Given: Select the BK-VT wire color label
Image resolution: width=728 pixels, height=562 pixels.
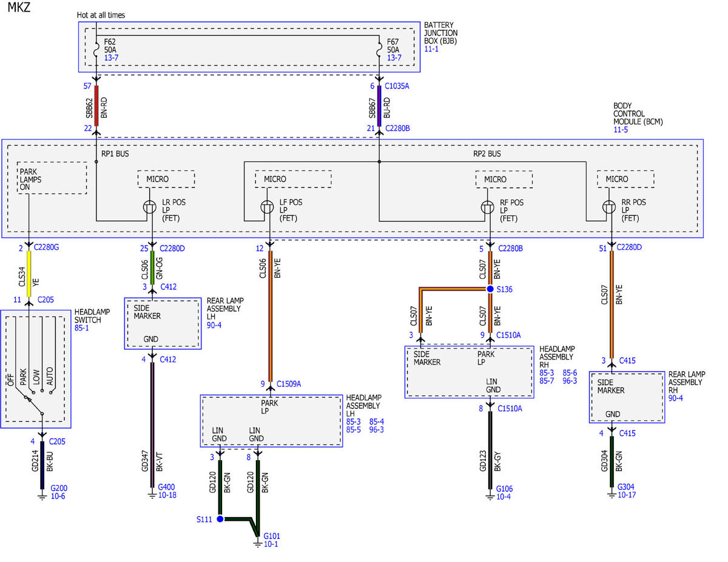Looking at the screenshot, I should point(160,461).
